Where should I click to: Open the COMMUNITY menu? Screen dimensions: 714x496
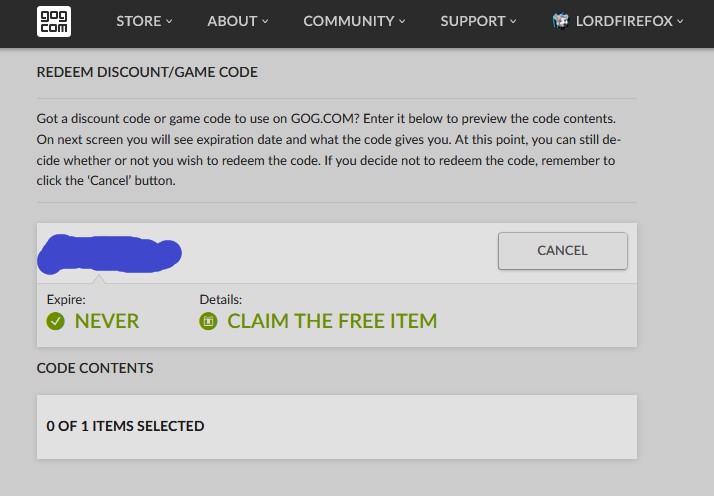click(354, 21)
